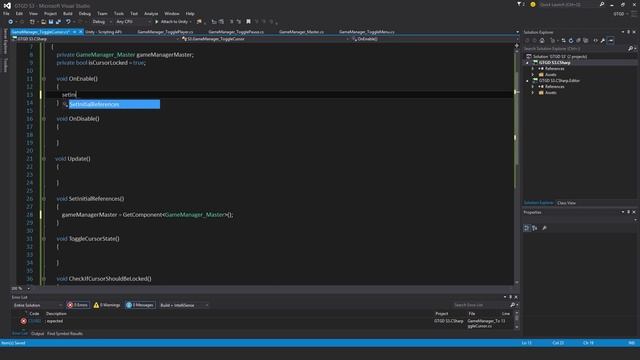The width and height of the screenshot is (640, 360).
Task: Click the Solution Explorer Home icon
Action: click(x=542, y=40)
